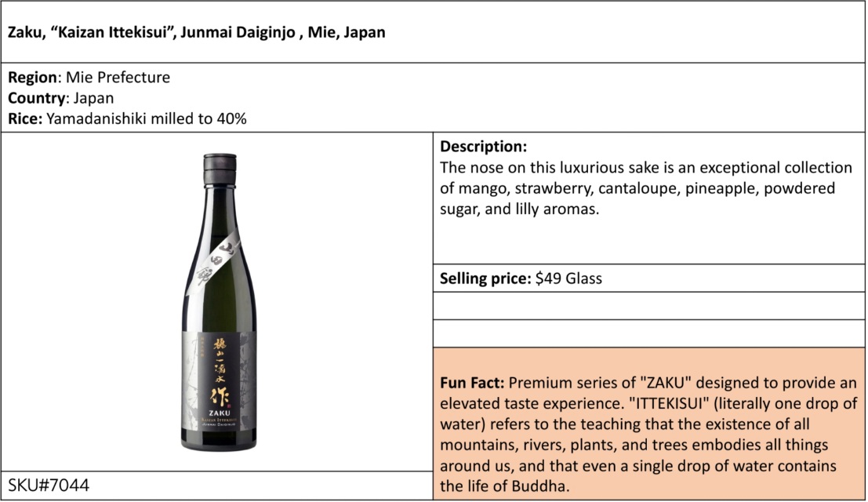Select the second empty row above Fun Fact
The width and height of the screenshot is (868, 502).
click(648, 333)
